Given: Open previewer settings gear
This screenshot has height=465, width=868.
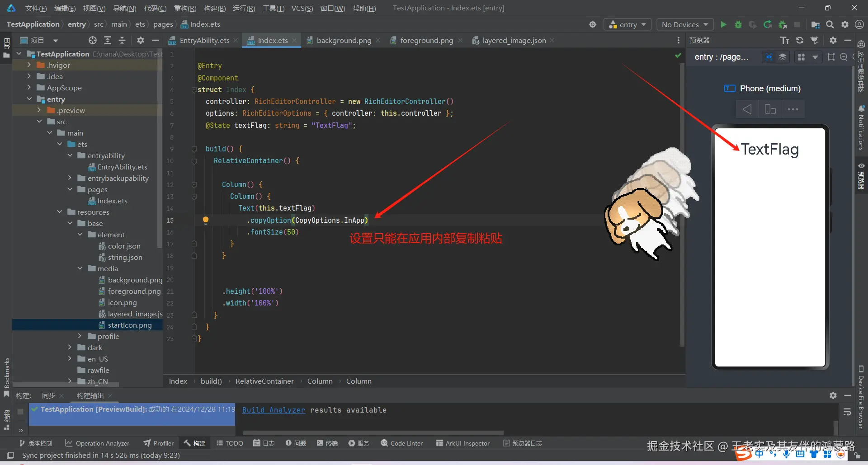Looking at the screenshot, I should coord(833,40).
